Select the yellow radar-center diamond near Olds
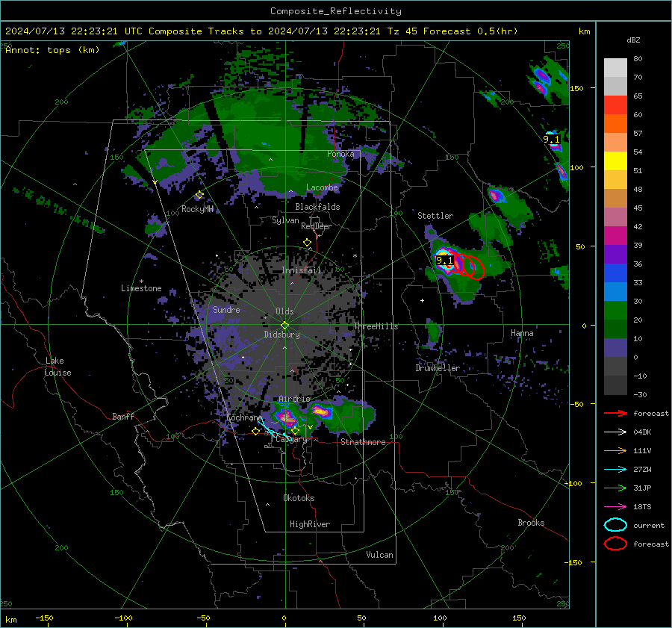Screen dimensions: 672x628 point(284,326)
